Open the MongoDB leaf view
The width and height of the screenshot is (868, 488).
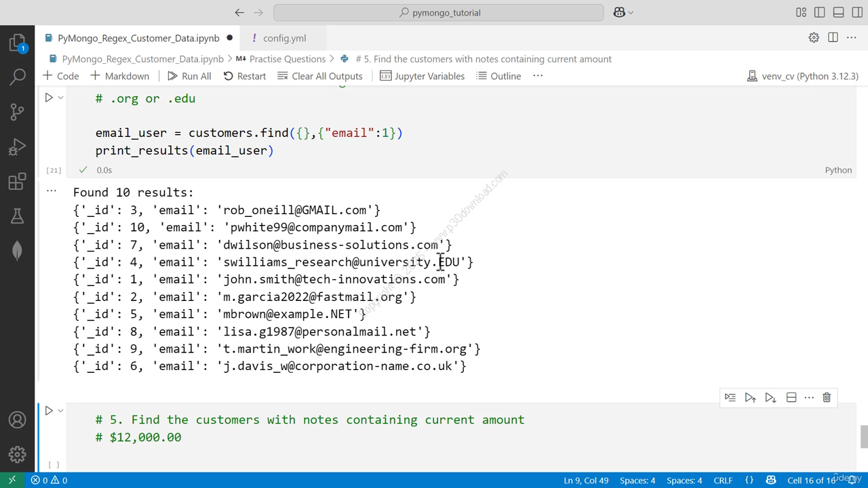coord(18,251)
